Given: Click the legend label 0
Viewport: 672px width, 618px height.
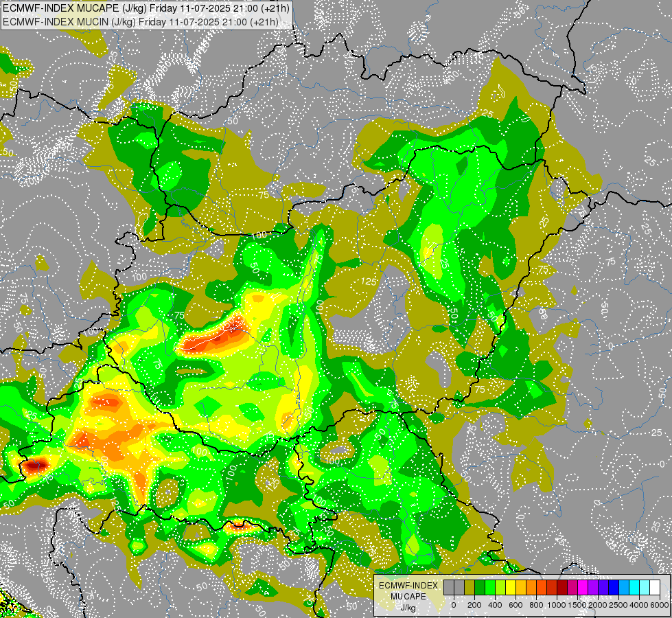Looking at the screenshot, I should coord(454,605).
